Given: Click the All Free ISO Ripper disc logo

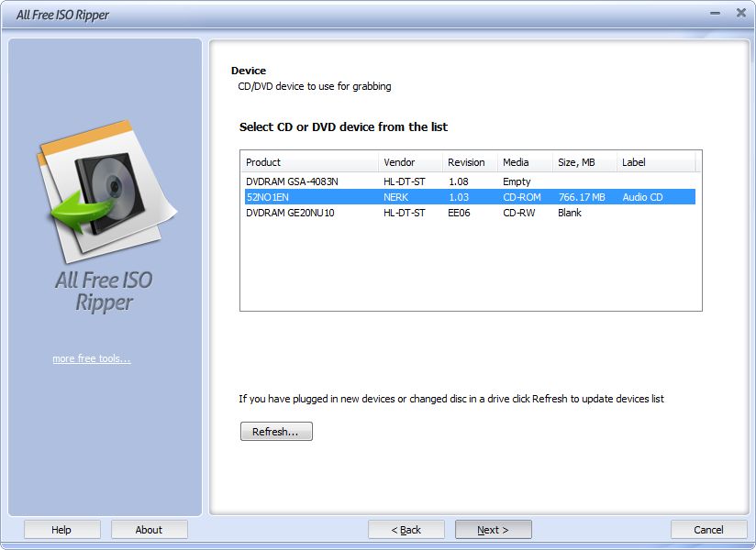Looking at the screenshot, I should [x=106, y=192].
